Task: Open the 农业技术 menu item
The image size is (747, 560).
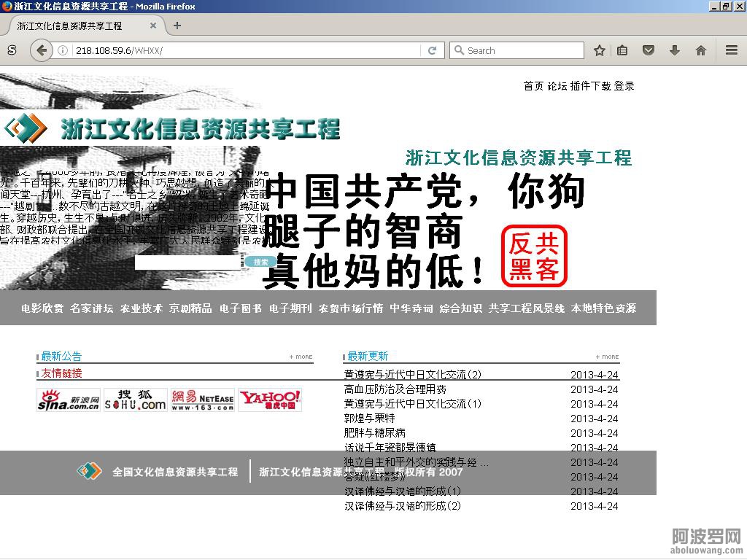Action: pyautogui.click(x=141, y=308)
